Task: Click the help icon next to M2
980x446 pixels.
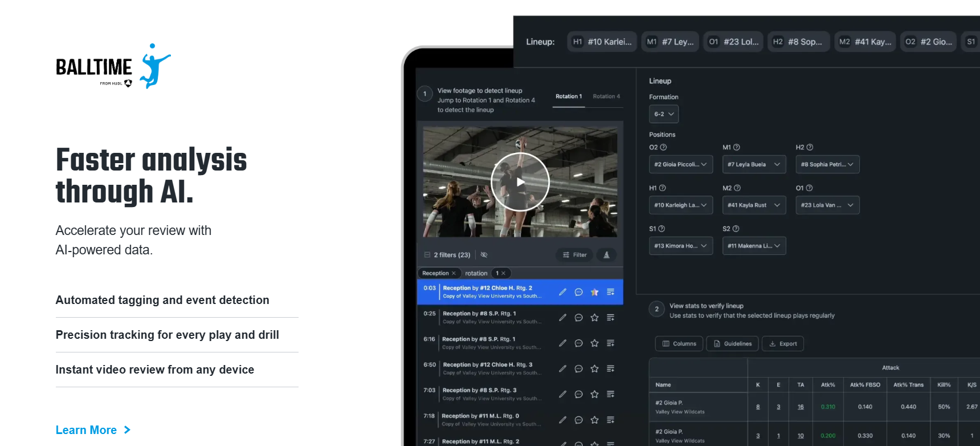Action: 737,188
